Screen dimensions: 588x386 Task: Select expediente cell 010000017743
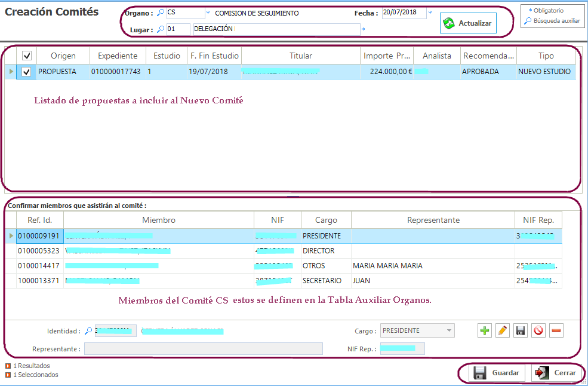click(118, 71)
